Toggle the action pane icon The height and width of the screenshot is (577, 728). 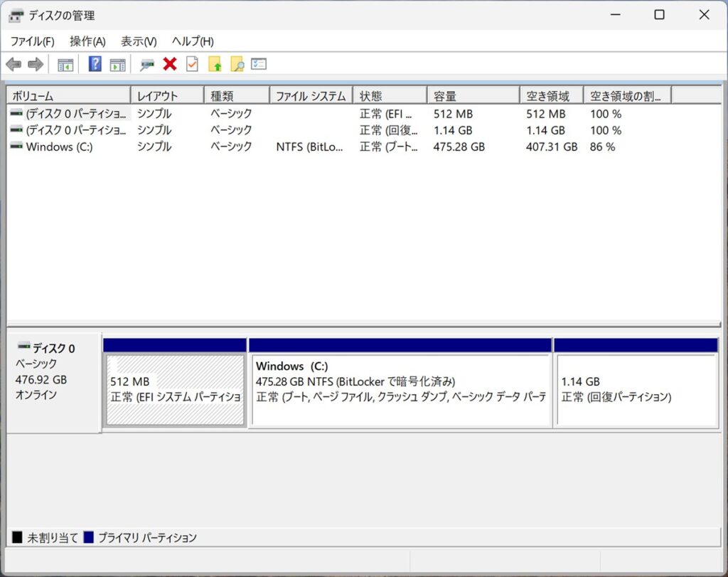point(117,65)
